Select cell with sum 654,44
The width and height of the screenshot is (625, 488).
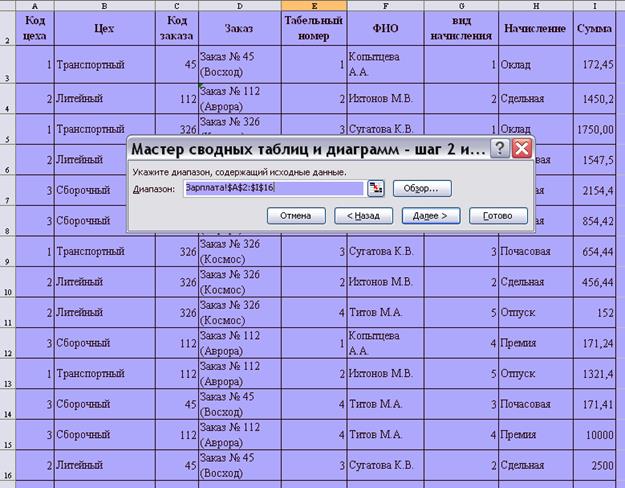pos(594,252)
